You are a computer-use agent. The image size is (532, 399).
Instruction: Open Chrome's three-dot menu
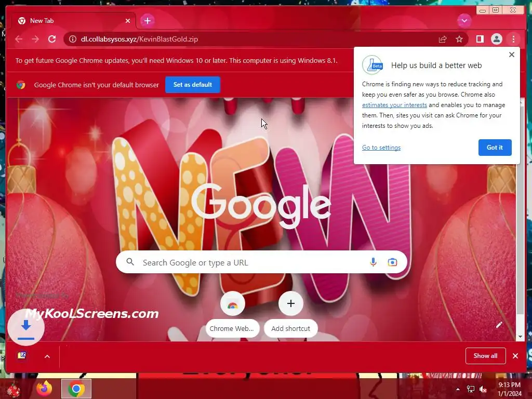click(x=513, y=39)
